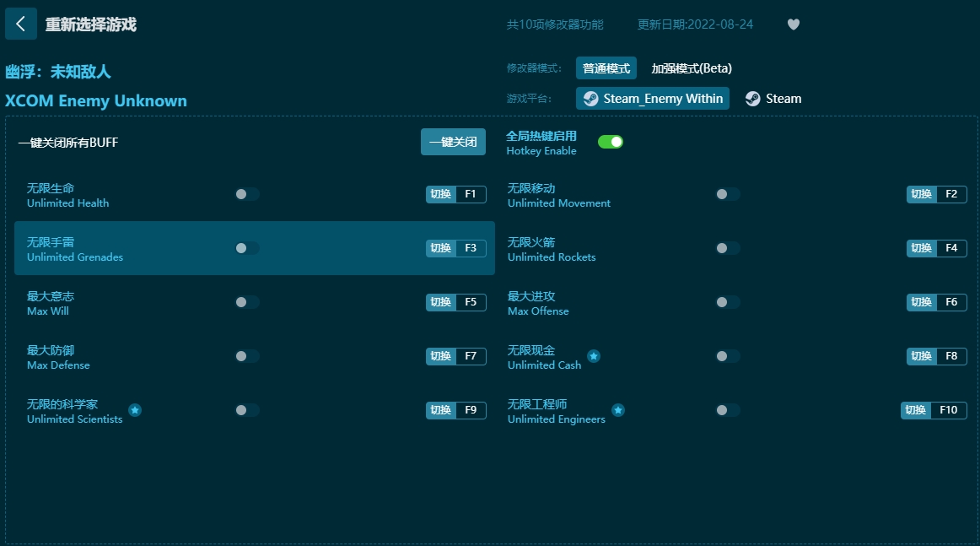The image size is (980, 546).
Task: Turn on Unlimited Grenades switch
Action: point(246,248)
